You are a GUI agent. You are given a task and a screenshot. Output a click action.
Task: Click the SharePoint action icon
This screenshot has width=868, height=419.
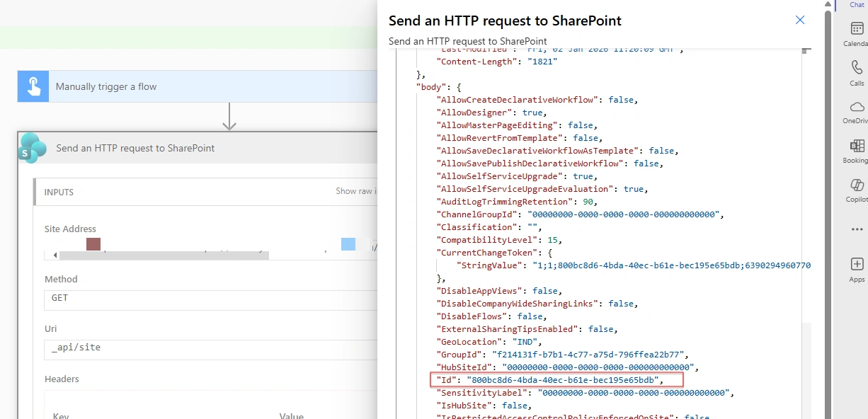33,148
